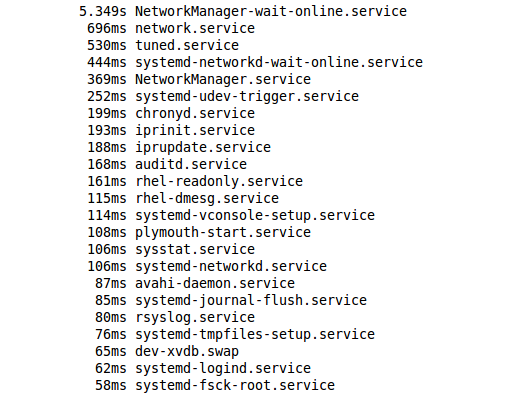
Task: Select the rsyslog.service text
Action: coord(195,317)
